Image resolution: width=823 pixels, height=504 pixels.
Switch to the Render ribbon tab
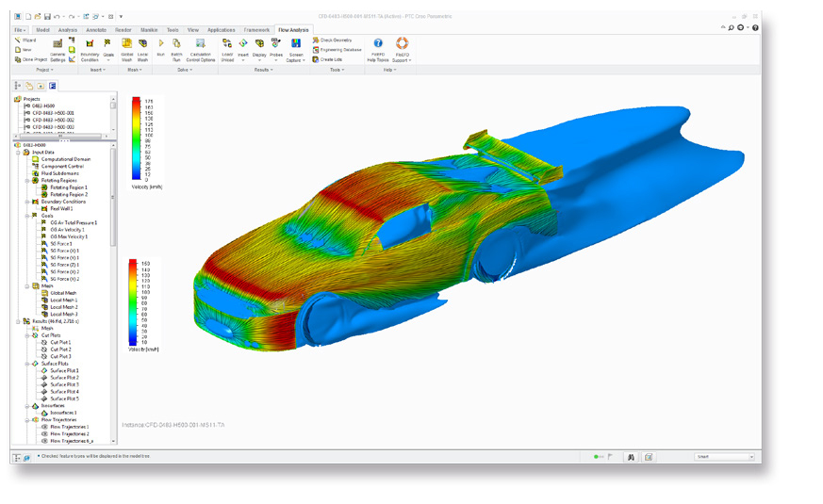123,30
